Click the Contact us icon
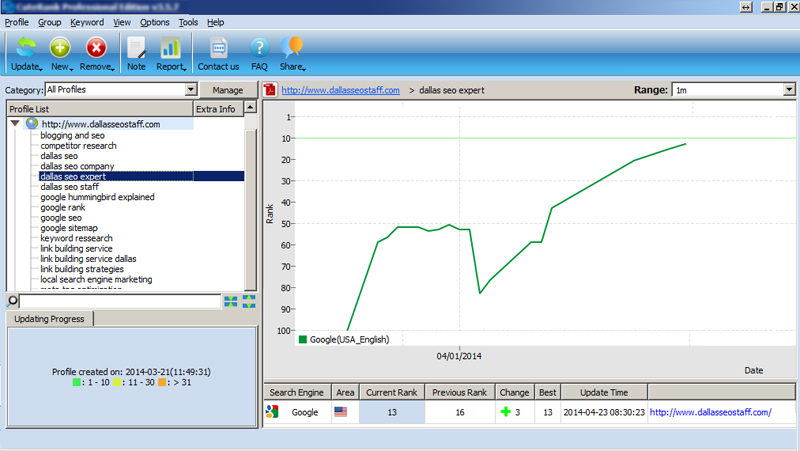The image size is (800, 451). [x=218, y=48]
